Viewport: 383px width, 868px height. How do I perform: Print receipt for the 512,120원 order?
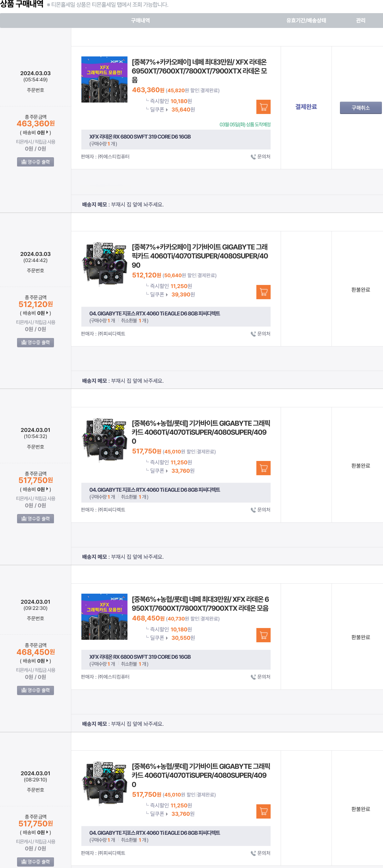pos(36,343)
